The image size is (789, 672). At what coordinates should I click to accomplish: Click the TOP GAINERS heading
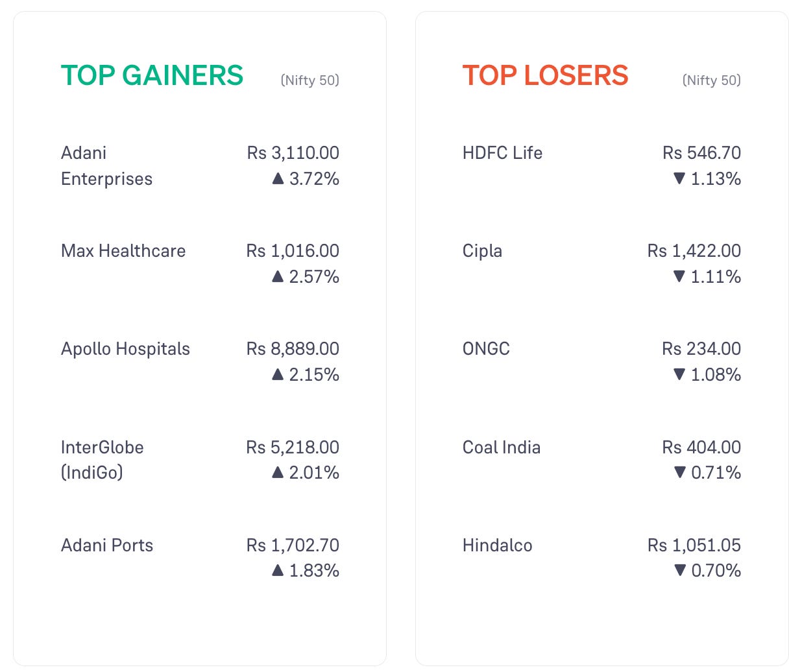tap(152, 75)
